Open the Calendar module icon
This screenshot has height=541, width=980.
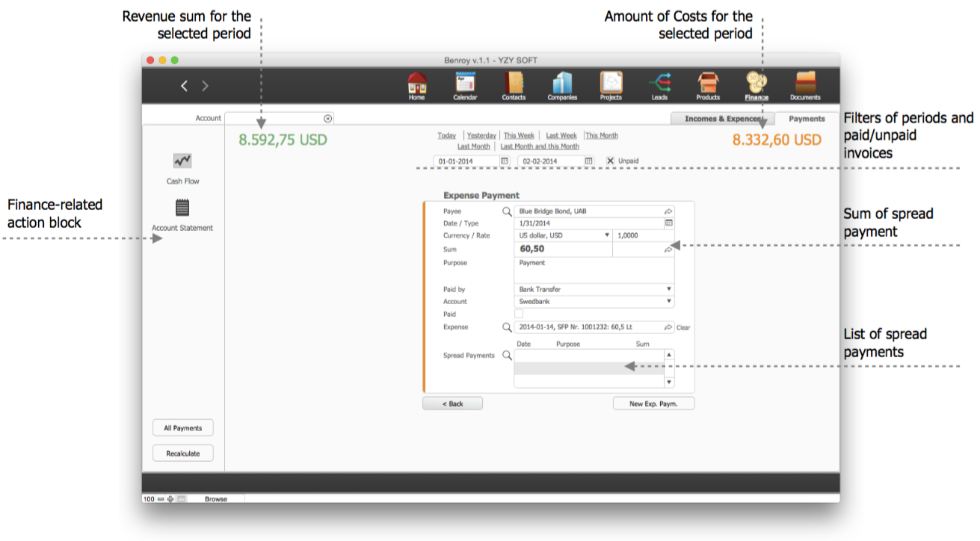pyautogui.click(x=465, y=84)
